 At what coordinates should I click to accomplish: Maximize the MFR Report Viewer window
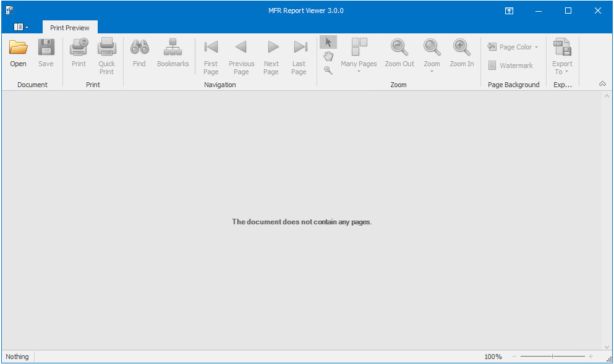tap(568, 11)
